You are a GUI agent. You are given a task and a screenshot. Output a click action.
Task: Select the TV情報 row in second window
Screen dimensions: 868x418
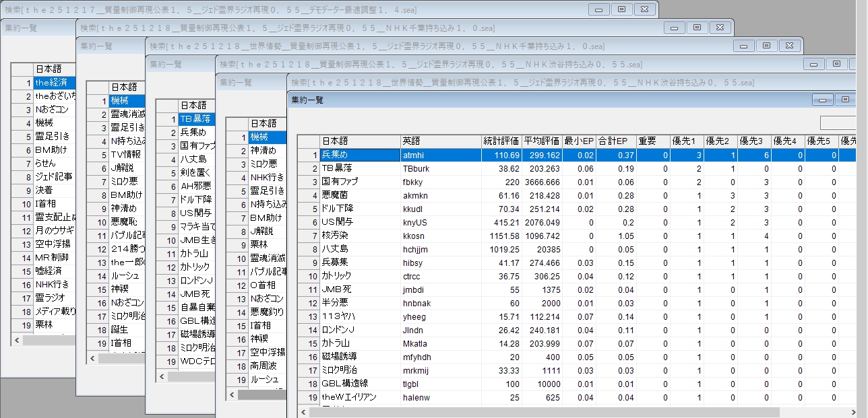point(127,155)
